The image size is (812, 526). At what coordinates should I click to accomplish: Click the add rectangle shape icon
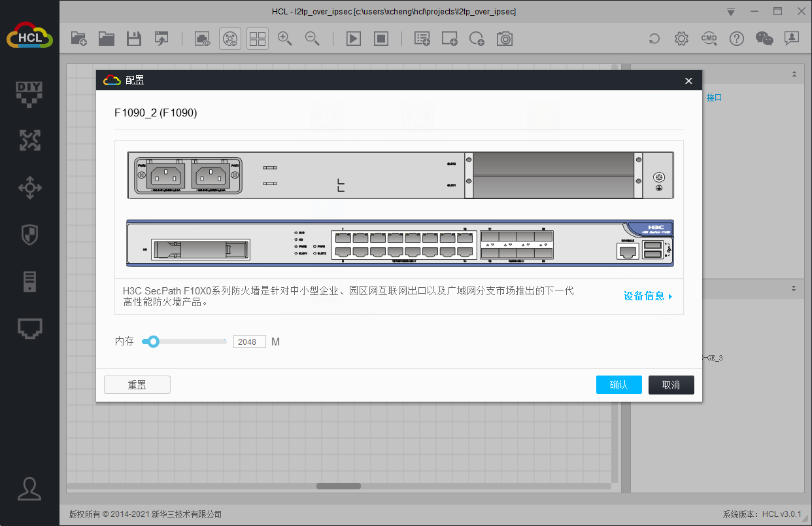tap(450, 39)
